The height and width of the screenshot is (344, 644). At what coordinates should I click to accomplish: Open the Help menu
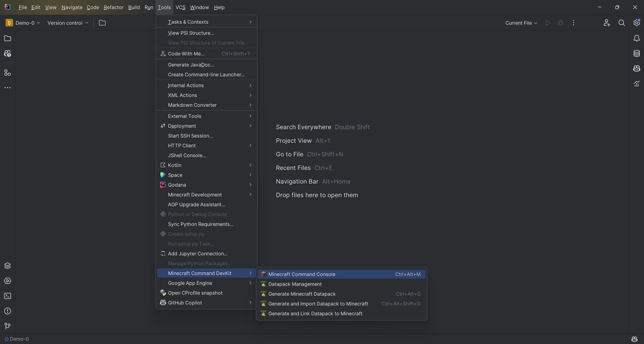coord(219,7)
